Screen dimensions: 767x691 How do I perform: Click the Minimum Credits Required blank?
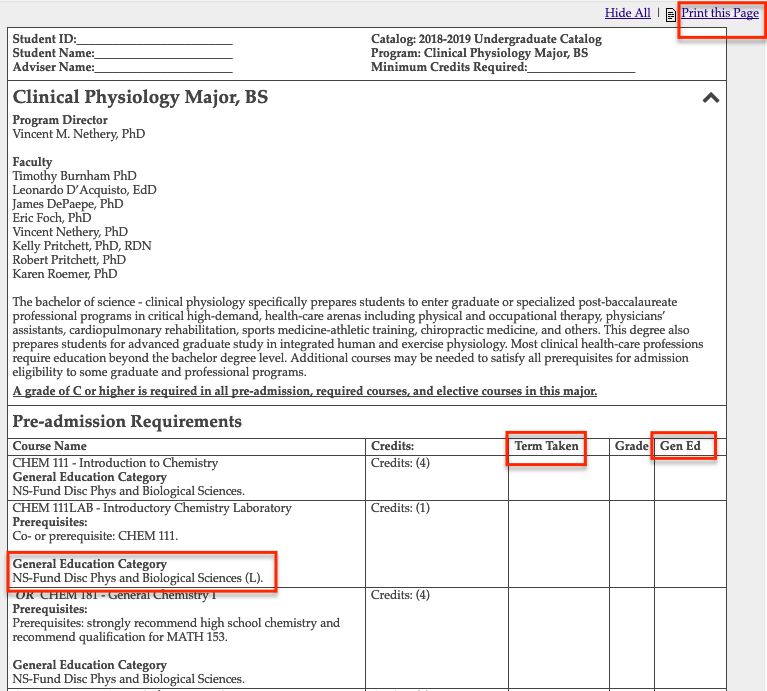click(x=581, y=67)
